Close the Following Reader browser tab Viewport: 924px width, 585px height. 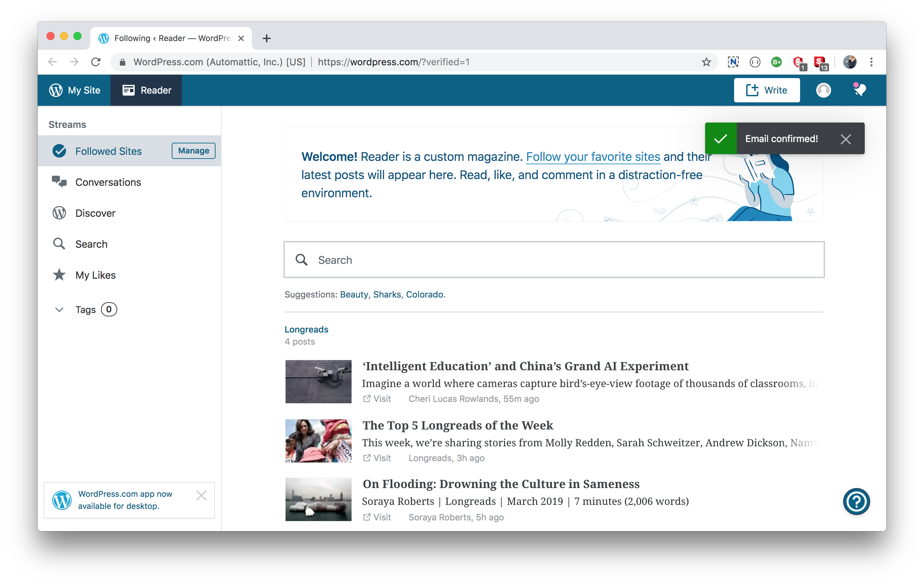[241, 38]
